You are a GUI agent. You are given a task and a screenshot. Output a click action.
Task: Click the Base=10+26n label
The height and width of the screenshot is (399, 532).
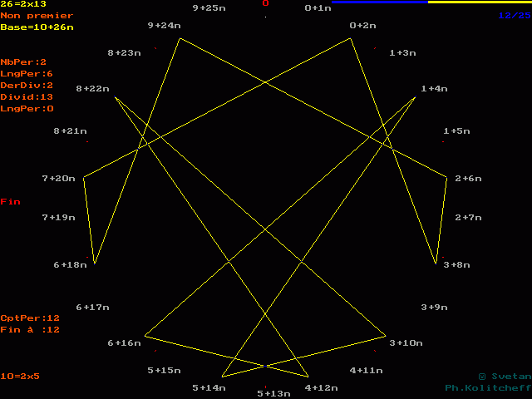(37, 27)
